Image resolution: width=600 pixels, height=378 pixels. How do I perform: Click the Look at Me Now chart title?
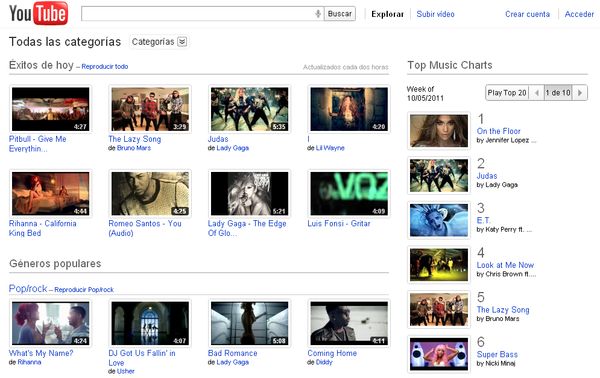click(505, 265)
